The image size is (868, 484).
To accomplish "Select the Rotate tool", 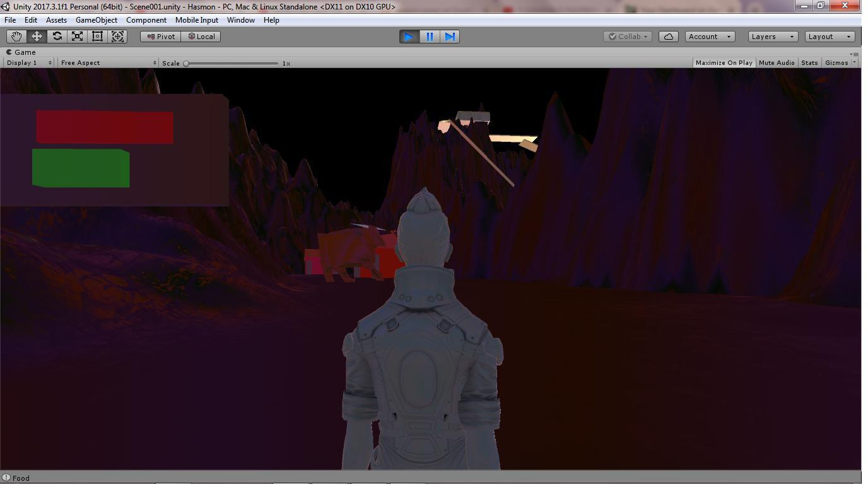I will pyautogui.click(x=57, y=37).
